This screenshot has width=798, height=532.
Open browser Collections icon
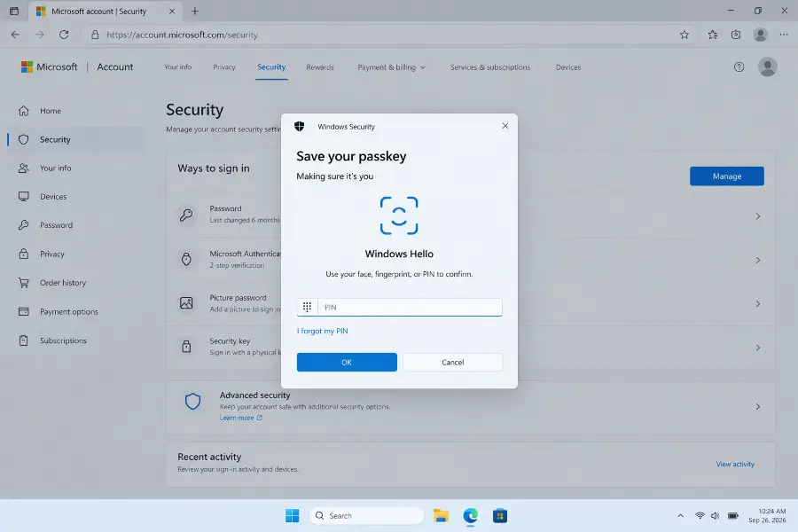[736, 35]
